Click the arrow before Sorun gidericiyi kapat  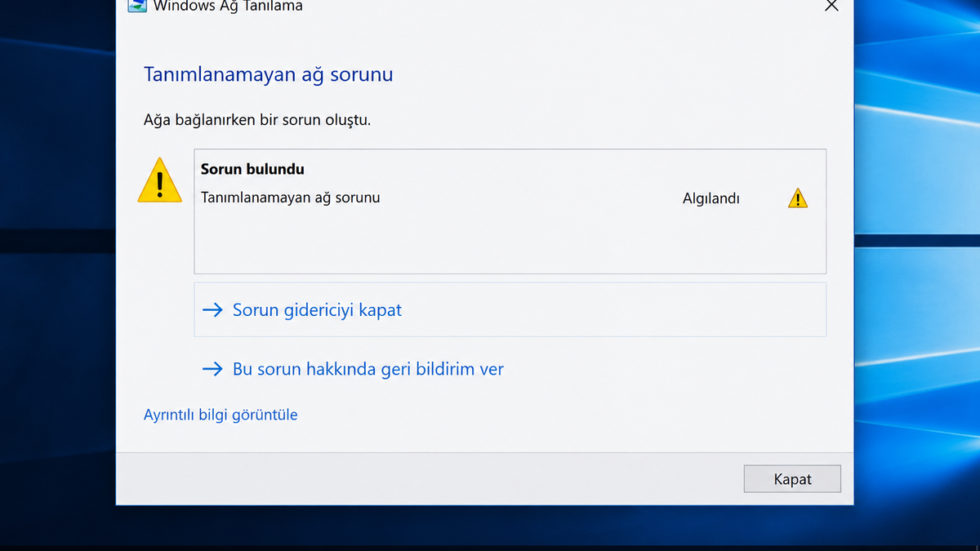(212, 310)
